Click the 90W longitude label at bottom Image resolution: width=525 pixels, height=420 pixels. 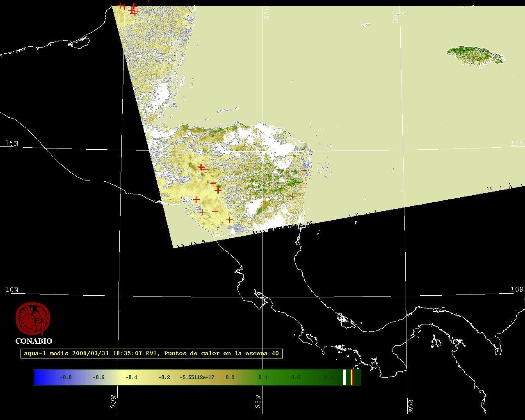click(x=113, y=402)
